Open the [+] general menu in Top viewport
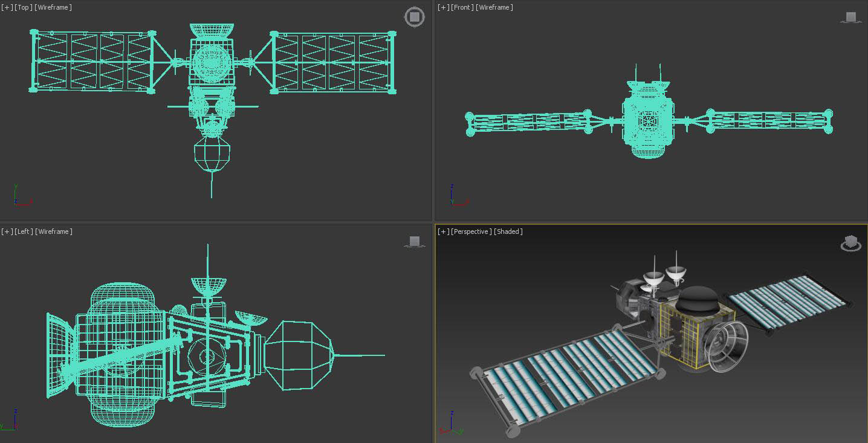The width and height of the screenshot is (868, 443). pos(7,7)
